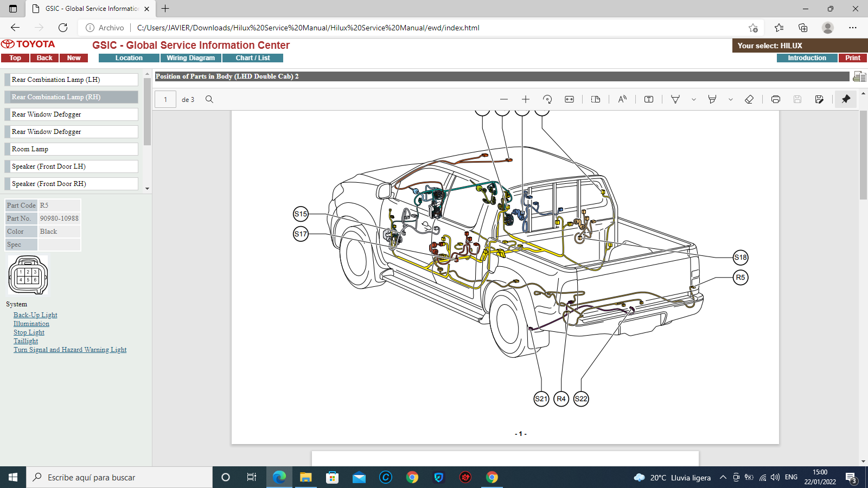
Task: Refresh the browser page
Action: (x=63, y=28)
